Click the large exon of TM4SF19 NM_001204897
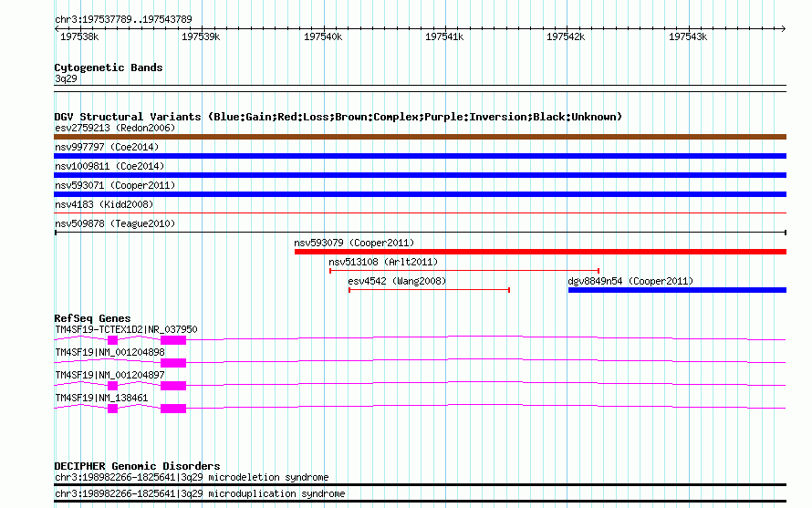The image size is (812, 508). click(x=173, y=386)
